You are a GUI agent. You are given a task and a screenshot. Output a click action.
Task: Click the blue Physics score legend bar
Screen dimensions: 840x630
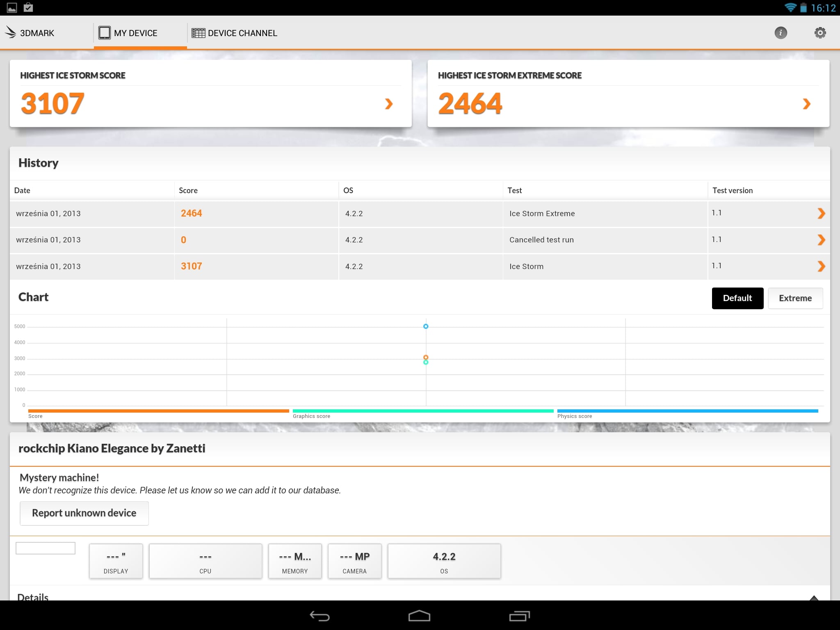(x=687, y=411)
